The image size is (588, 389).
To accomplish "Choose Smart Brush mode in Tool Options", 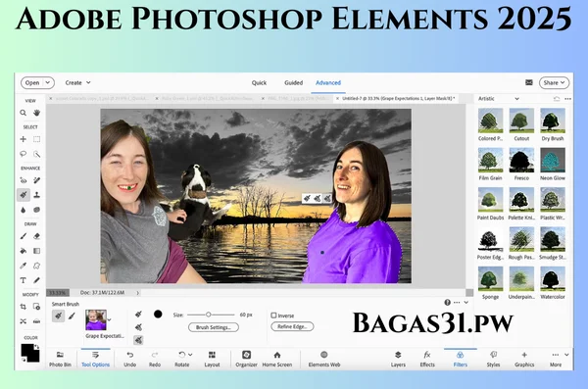I will pyautogui.click(x=58, y=316).
